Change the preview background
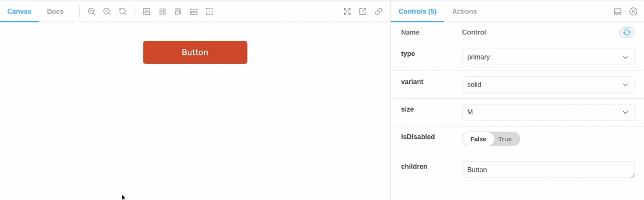The width and height of the screenshot is (644, 200). pos(147,11)
